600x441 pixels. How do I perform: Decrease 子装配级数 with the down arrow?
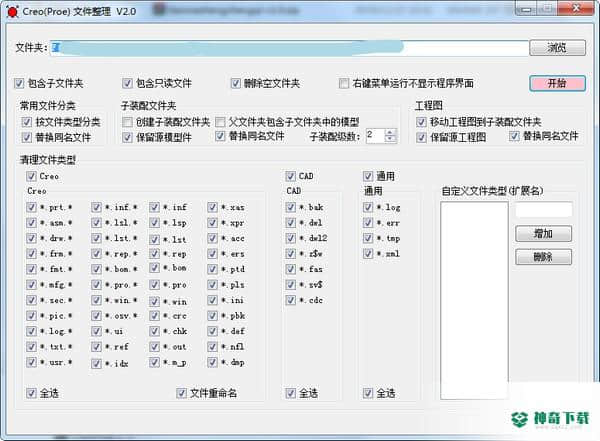pos(390,139)
